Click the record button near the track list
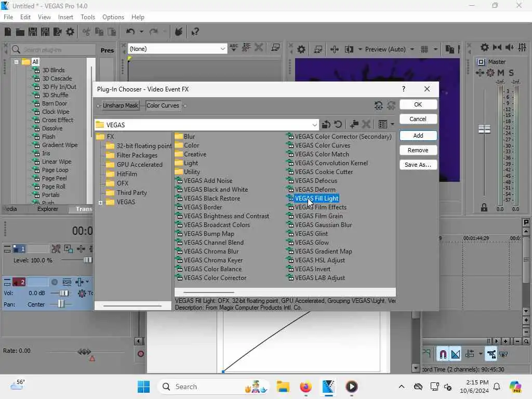 140,354
